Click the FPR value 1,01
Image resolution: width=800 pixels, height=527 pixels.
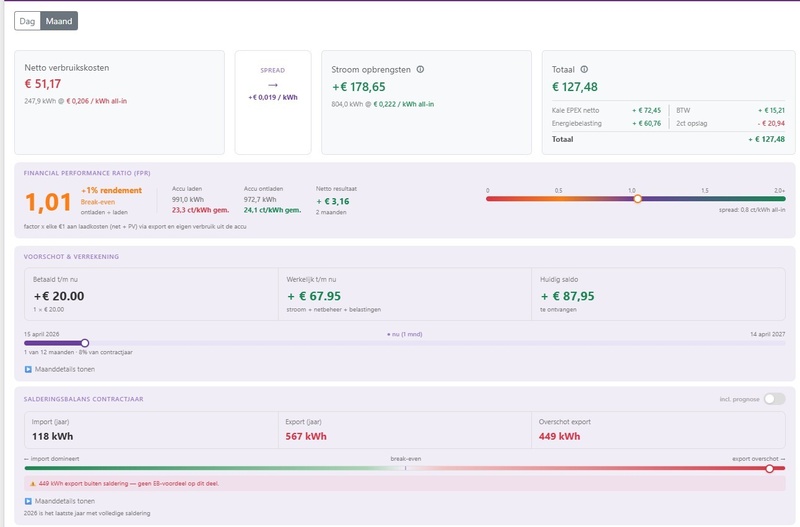pyautogui.click(x=48, y=202)
